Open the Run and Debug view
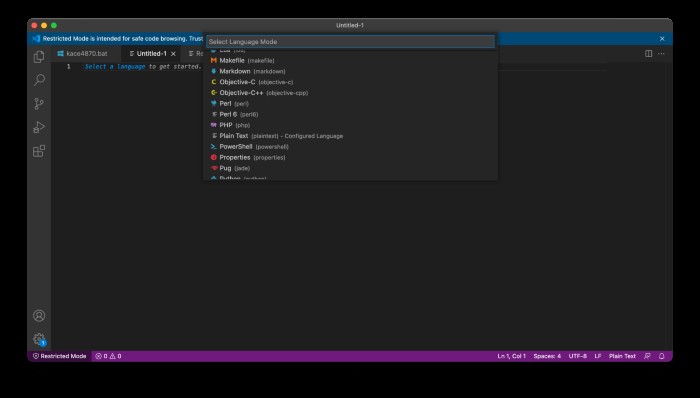Viewport: 700px width, 398px height. point(39,128)
